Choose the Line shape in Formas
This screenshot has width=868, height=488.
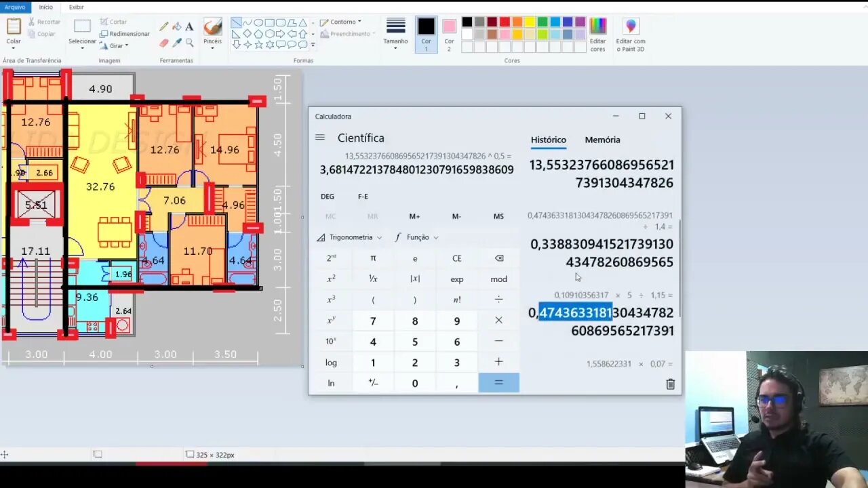point(236,22)
